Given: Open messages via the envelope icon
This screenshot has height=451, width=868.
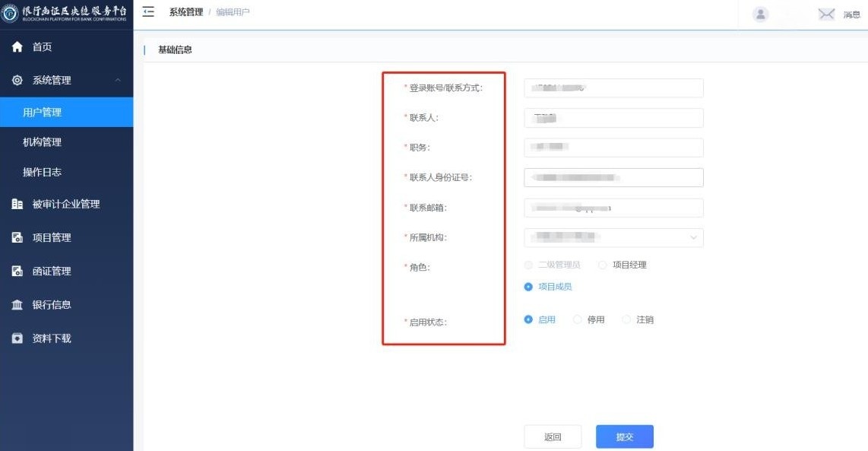Looking at the screenshot, I should [826, 14].
